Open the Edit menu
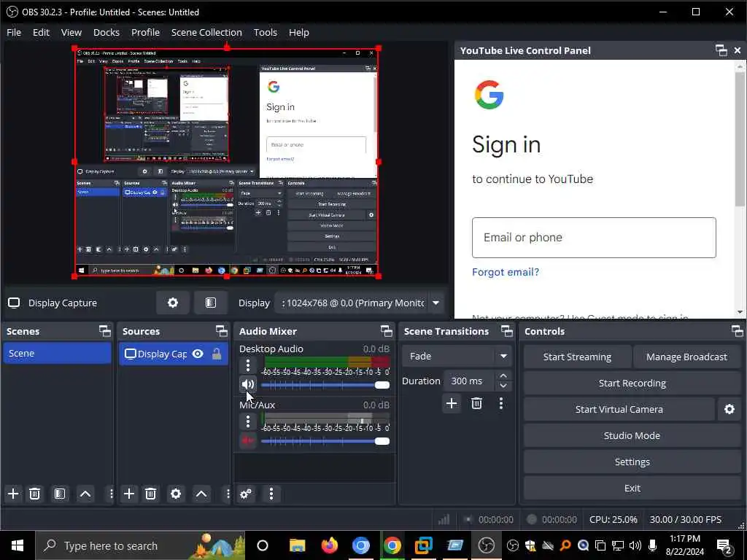Viewport: 747px width, 560px height. pyautogui.click(x=41, y=32)
